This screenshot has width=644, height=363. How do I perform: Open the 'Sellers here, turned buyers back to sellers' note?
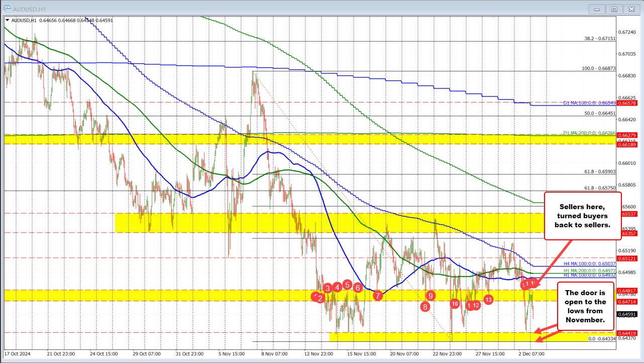click(582, 216)
